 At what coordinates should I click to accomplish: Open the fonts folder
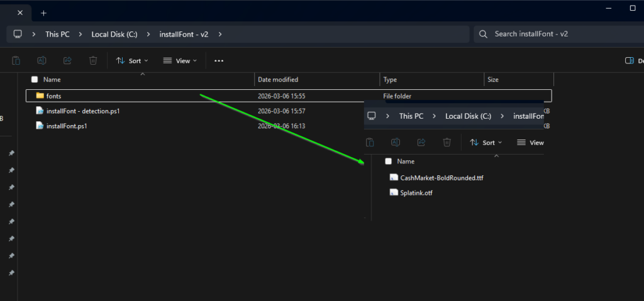53,96
